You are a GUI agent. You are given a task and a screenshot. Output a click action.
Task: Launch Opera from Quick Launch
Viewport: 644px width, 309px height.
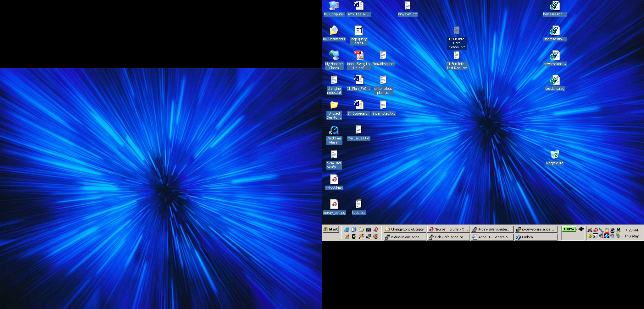(376, 230)
